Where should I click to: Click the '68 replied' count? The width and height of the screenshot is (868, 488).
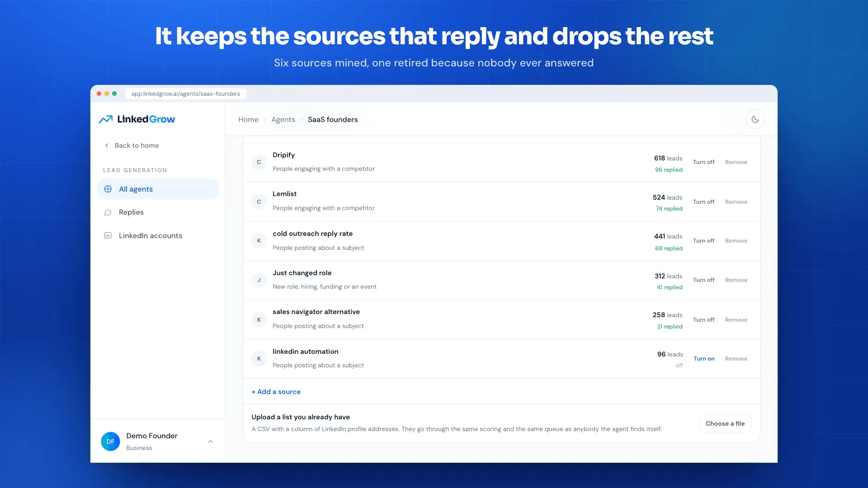(x=669, y=249)
